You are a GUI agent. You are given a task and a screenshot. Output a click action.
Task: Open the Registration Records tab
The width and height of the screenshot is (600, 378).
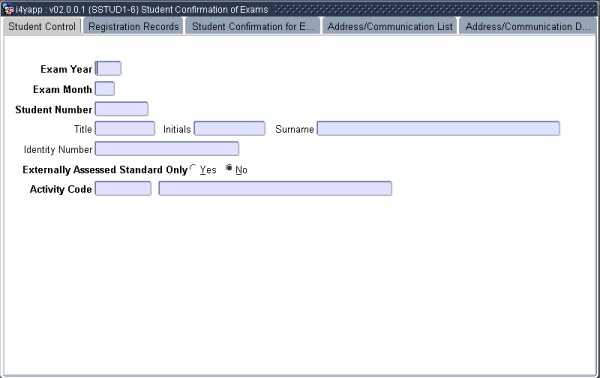(x=134, y=26)
